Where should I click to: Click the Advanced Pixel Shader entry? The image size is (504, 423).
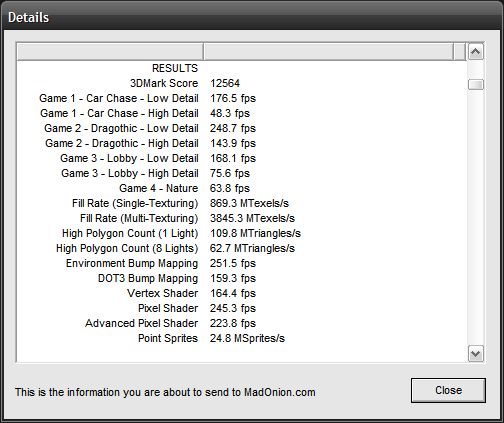(142, 323)
